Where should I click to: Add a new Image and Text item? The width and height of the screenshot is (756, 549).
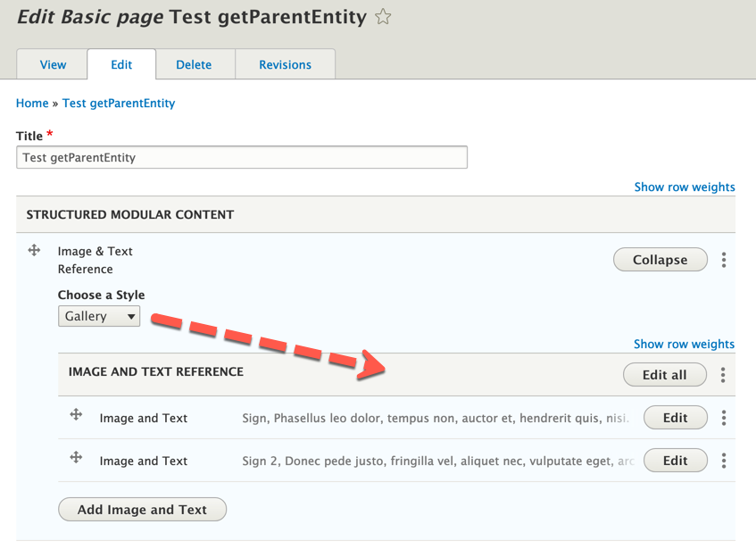142,510
